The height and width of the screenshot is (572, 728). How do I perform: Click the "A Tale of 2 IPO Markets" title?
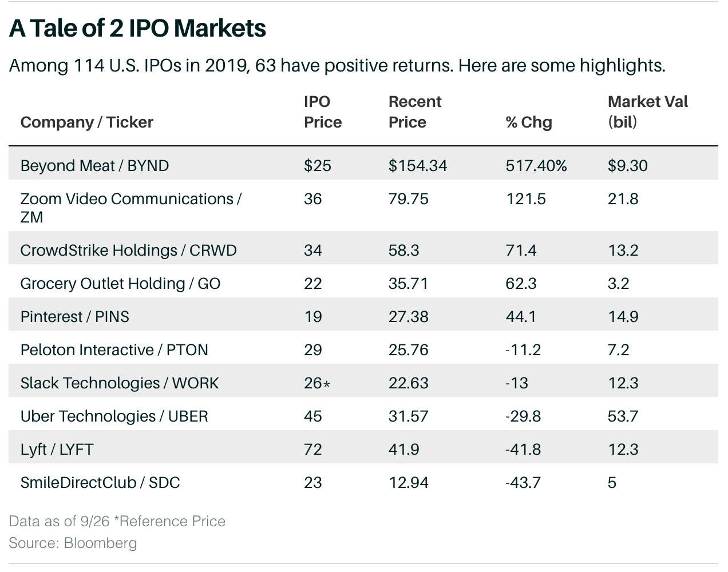(137, 29)
